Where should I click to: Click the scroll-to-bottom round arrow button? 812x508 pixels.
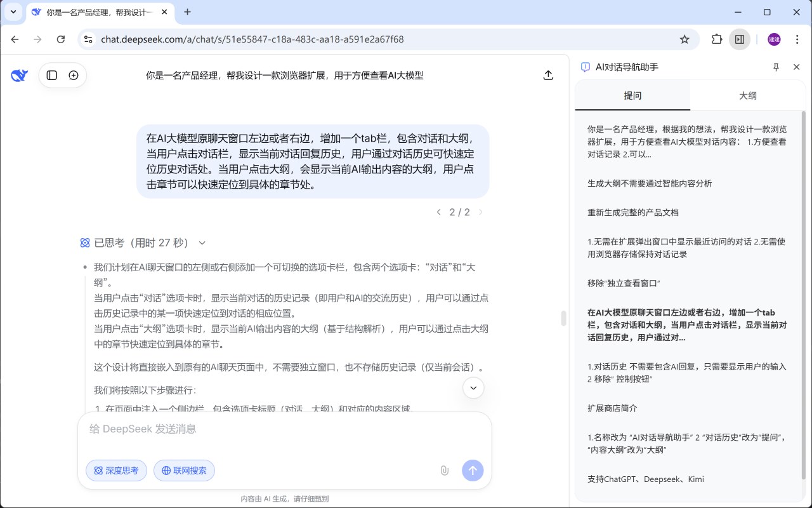point(473,388)
